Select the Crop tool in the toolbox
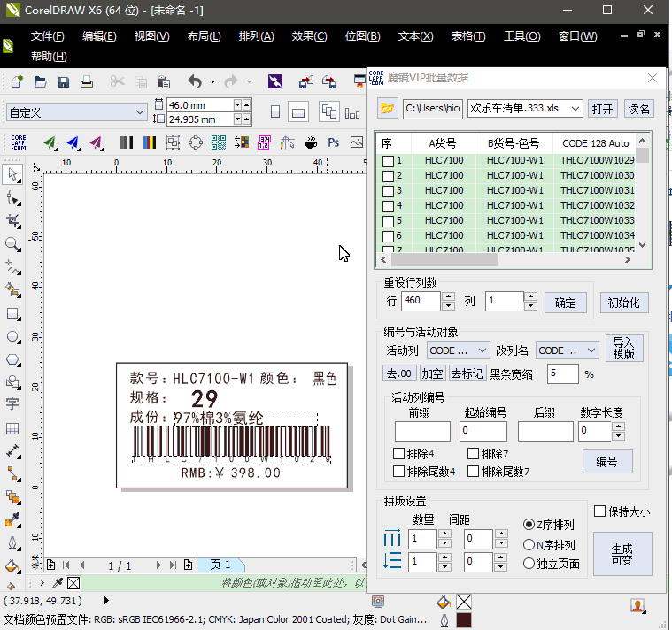The height and width of the screenshot is (630, 672). click(x=12, y=220)
